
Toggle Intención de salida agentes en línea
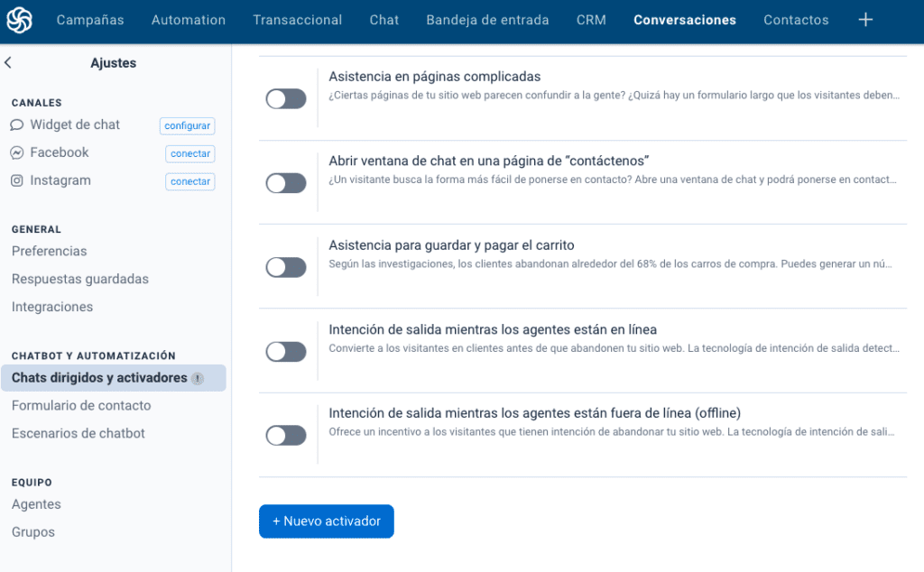pyautogui.click(x=286, y=352)
